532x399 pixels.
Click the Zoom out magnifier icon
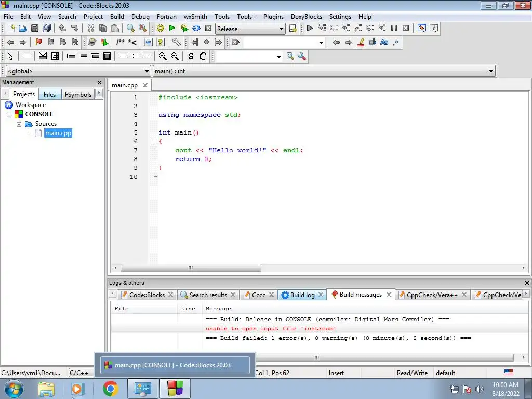pyautogui.click(x=175, y=56)
